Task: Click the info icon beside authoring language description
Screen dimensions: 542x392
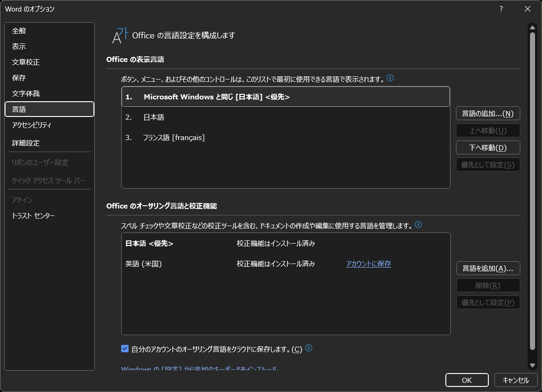Action: [418, 225]
